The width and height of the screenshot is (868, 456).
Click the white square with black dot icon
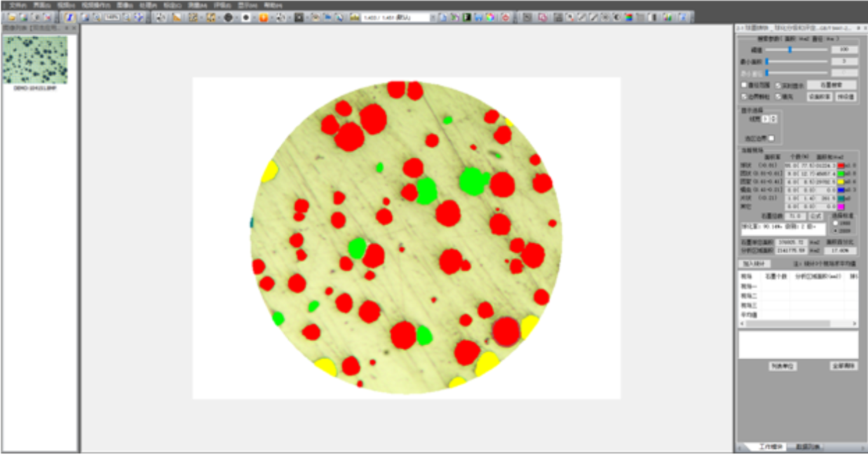click(246, 17)
